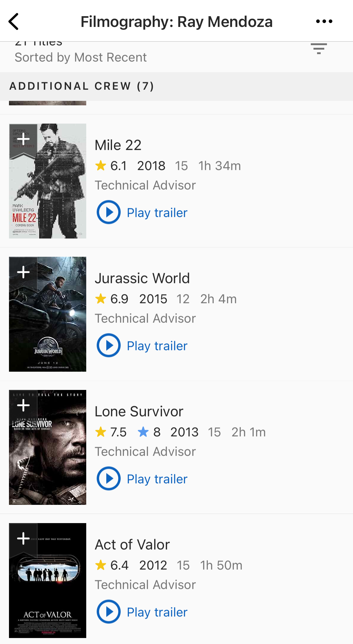Tap the back arrow in the header
The width and height of the screenshot is (353, 644).
[14, 22]
